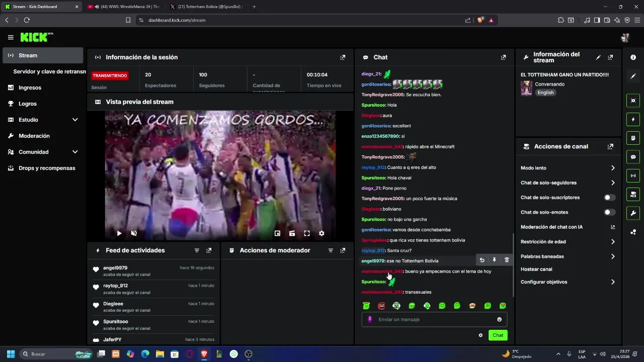The image size is (644, 362).
Task: Filter the Feed de actividades list
Action: pos(197,250)
